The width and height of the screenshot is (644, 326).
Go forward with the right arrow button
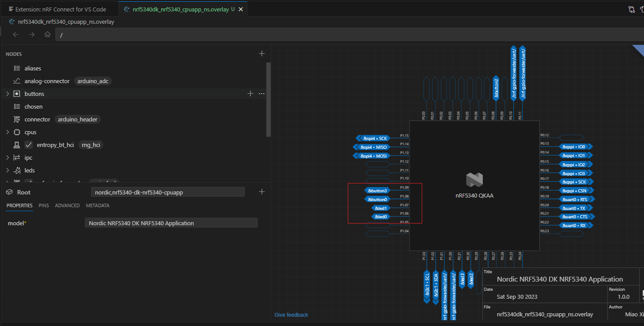point(32,35)
